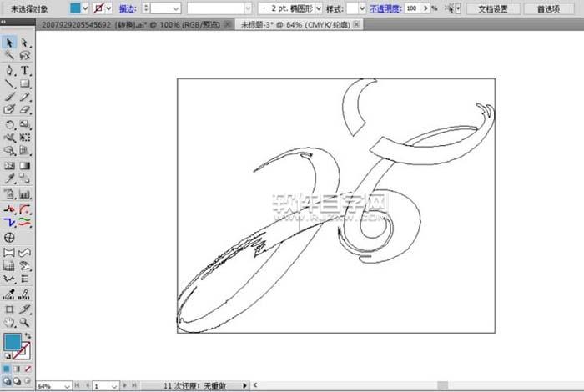Click the 文档设置 button

487,8
